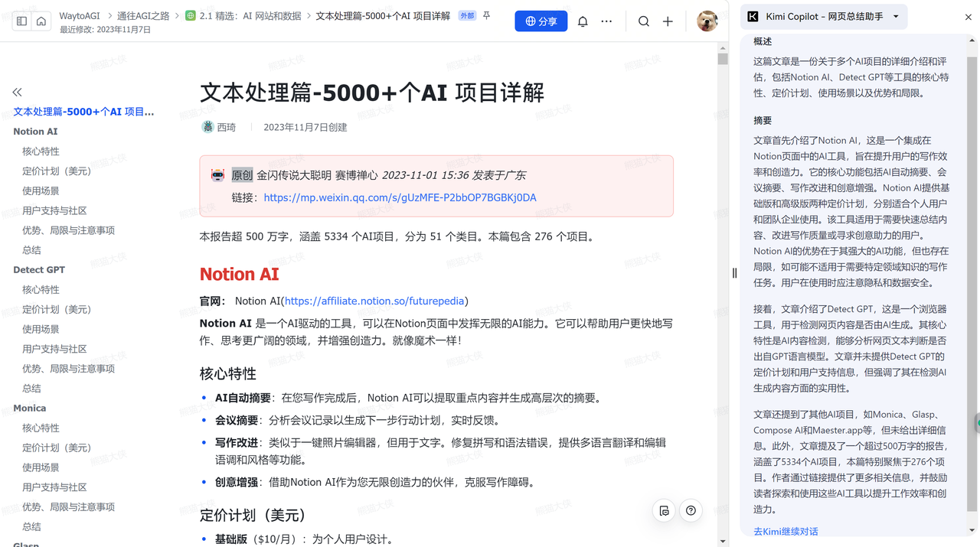This screenshot has width=980, height=547.
Task: Click the Kimi panel resize handle
Action: 734,273
